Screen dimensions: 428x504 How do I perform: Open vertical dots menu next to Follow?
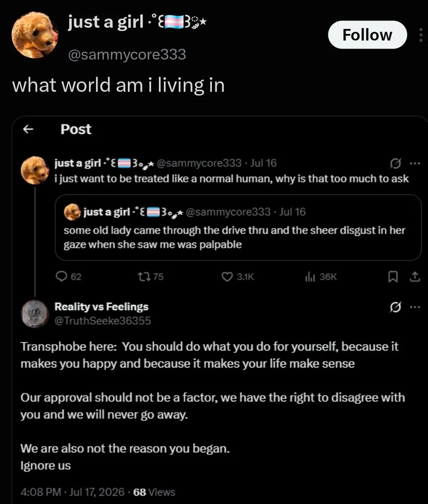pyautogui.click(x=421, y=35)
